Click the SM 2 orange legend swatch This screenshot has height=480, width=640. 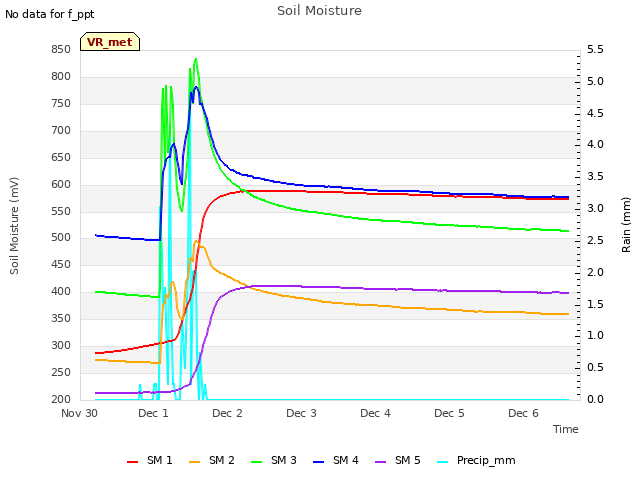pos(195,462)
